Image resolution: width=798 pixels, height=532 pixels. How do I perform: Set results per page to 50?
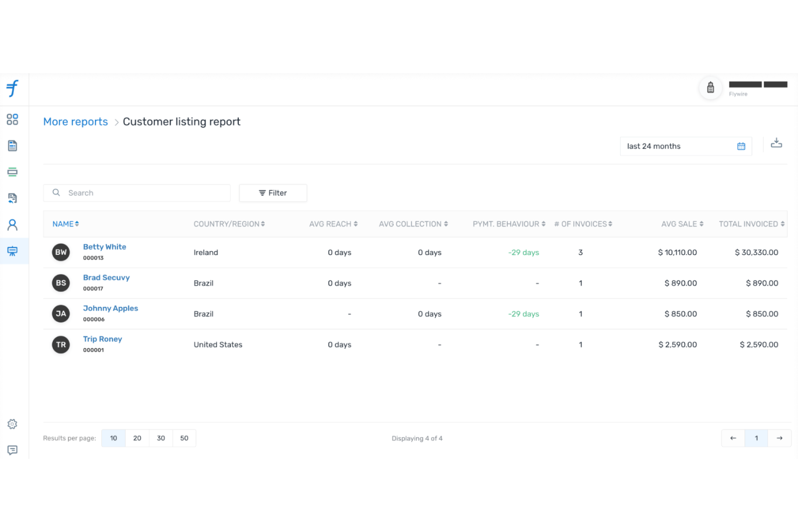click(184, 438)
